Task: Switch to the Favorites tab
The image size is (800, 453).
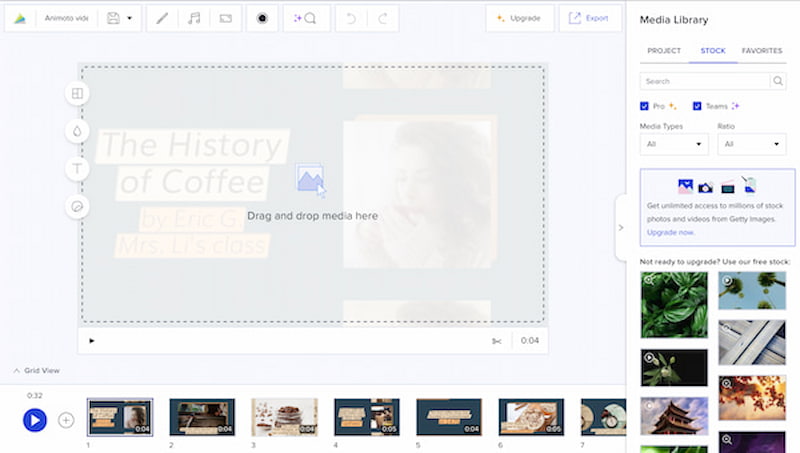Action: [x=761, y=50]
